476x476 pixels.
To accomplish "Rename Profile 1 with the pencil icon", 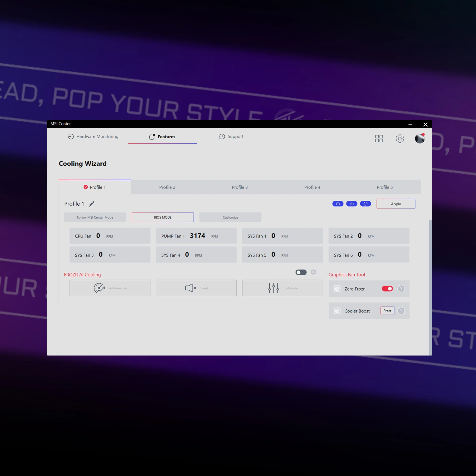I will pos(91,204).
